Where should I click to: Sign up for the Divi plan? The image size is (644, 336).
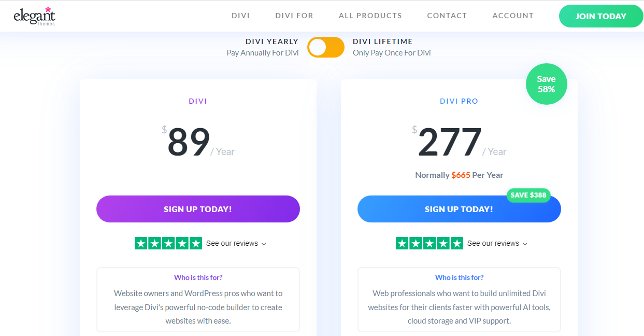click(198, 209)
